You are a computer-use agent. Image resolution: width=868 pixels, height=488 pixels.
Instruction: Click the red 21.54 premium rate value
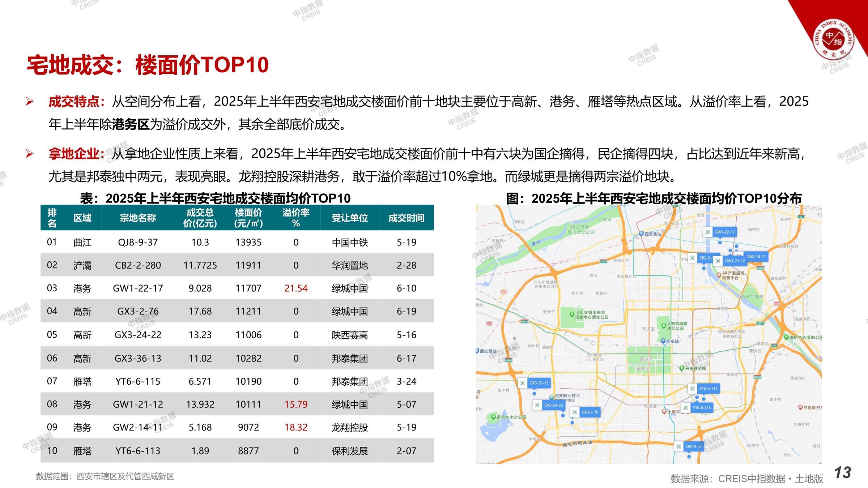(296, 288)
